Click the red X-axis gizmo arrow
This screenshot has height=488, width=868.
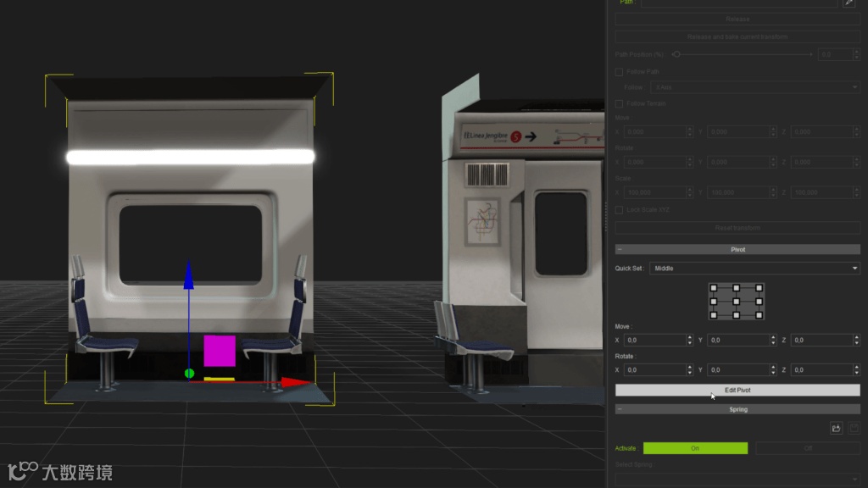point(296,382)
